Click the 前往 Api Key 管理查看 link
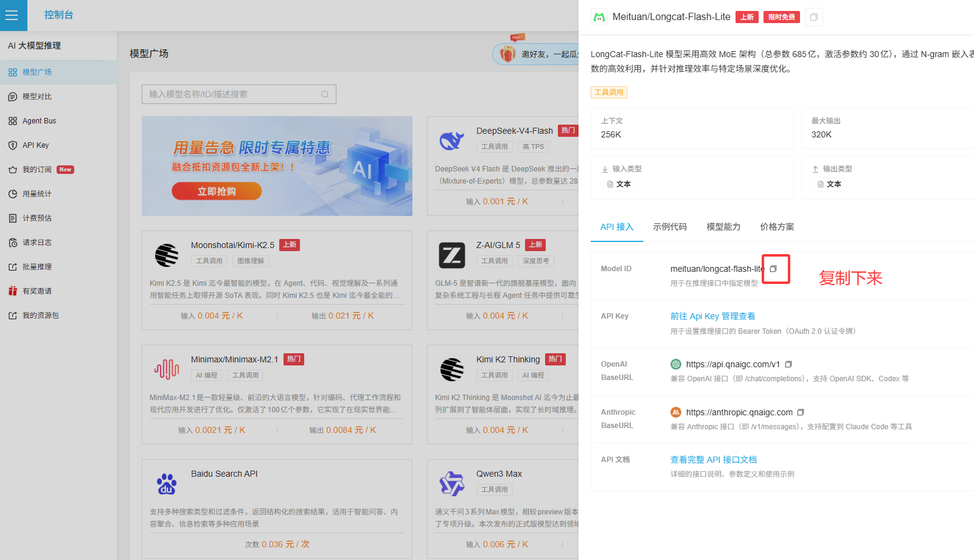The image size is (974, 560). (x=712, y=316)
